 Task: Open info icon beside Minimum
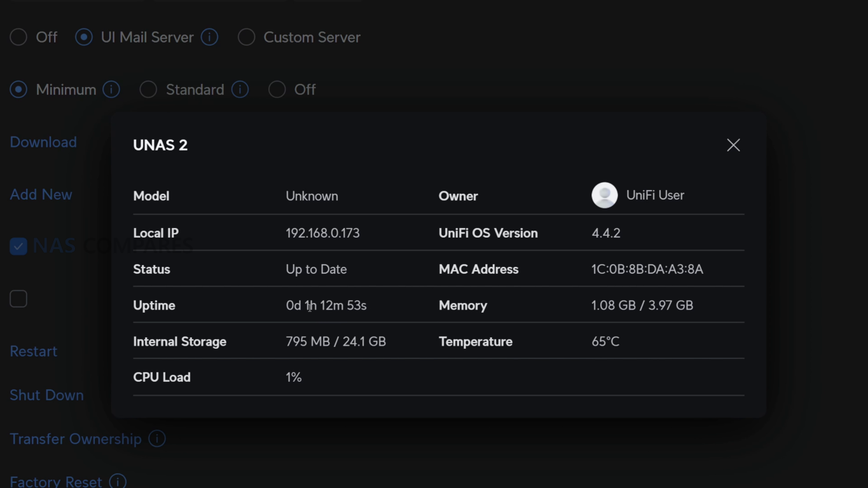point(111,90)
